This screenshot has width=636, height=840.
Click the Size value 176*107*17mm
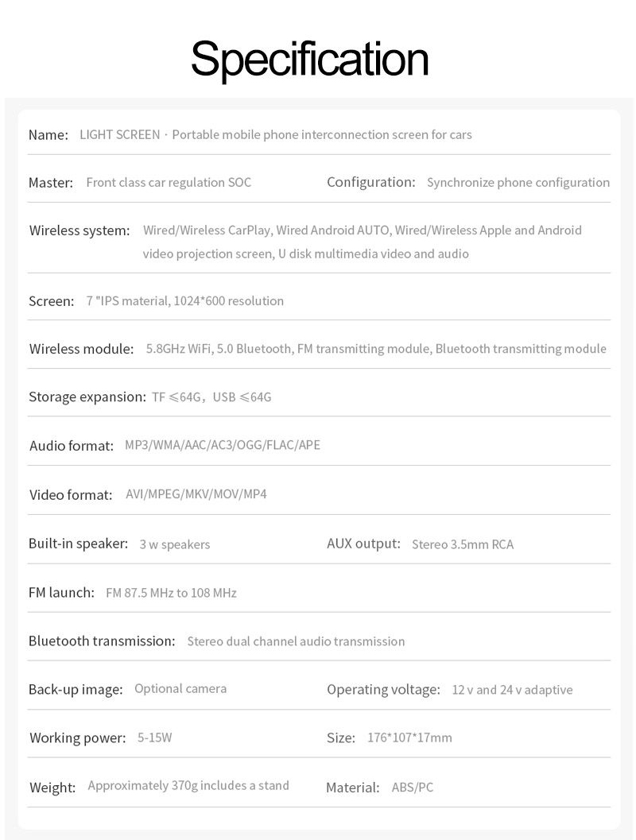coord(409,737)
